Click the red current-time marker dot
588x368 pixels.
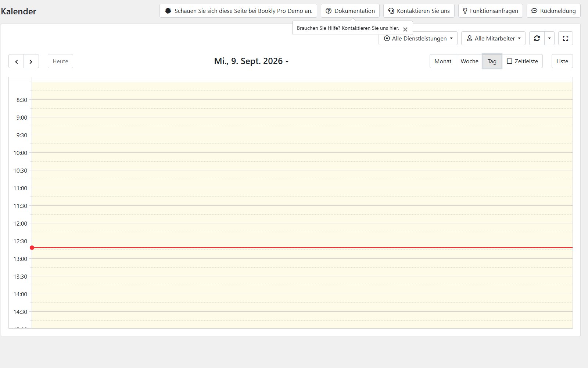[32, 248]
